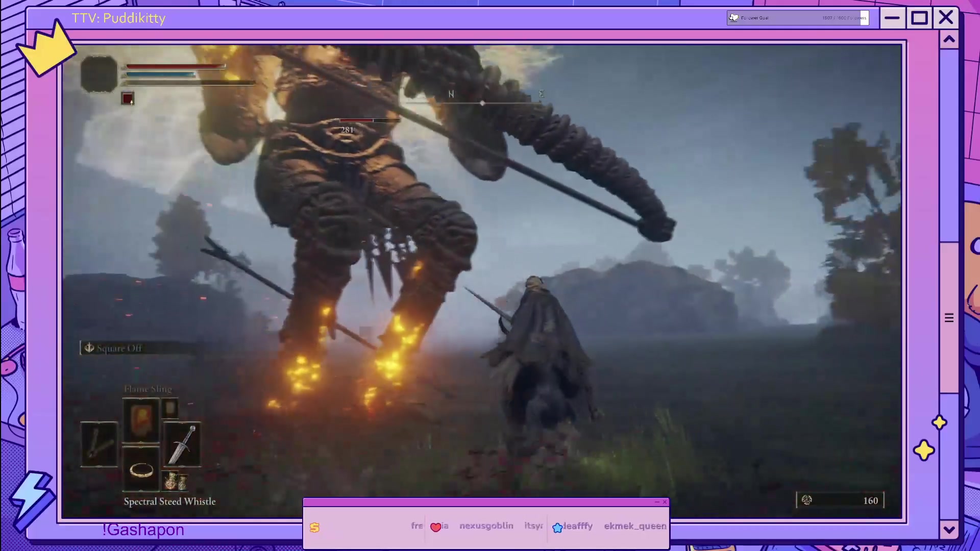Click the N compass marker
980x551 pixels.
[x=451, y=94]
